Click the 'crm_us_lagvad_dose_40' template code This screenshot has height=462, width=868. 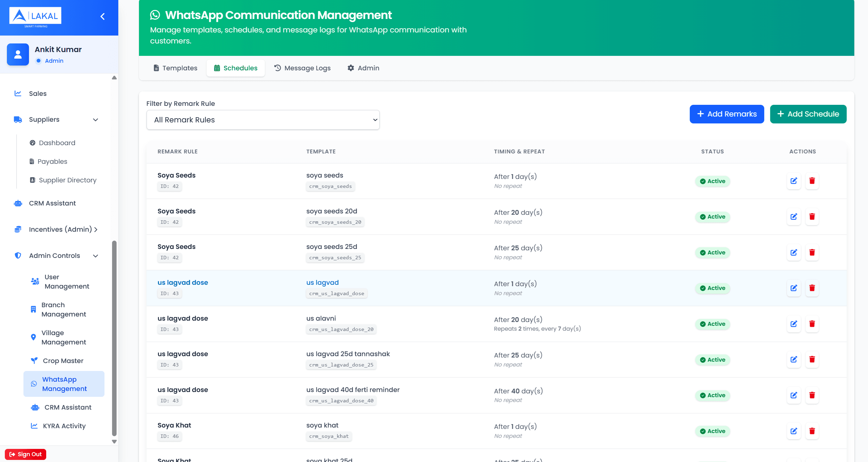(341, 401)
